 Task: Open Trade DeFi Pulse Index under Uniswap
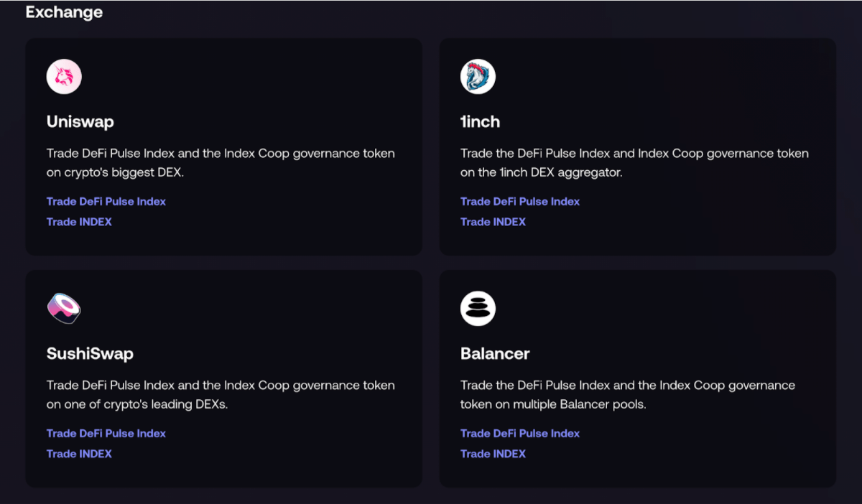tap(106, 202)
